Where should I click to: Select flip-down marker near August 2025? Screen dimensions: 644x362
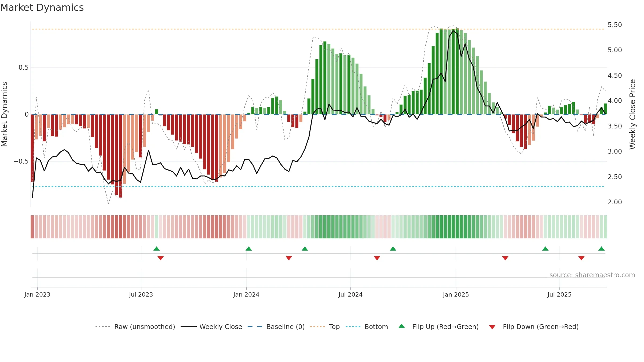581,258
